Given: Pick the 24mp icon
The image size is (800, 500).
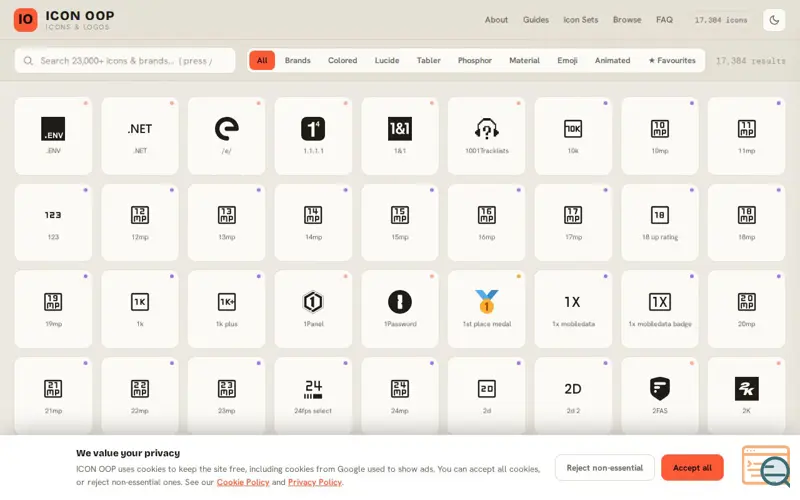Looking at the screenshot, I should point(400,396).
